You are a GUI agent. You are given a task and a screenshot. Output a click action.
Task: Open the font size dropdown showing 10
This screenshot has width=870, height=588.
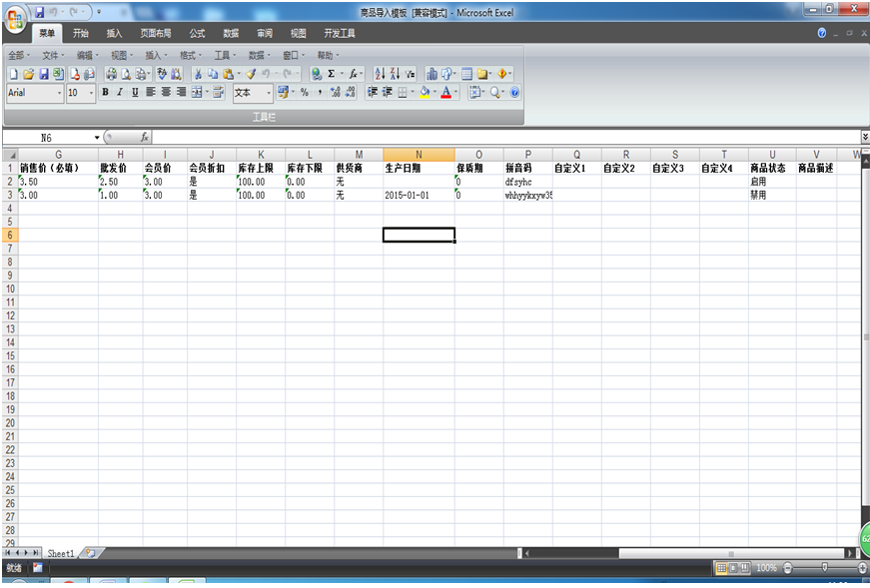(x=91, y=93)
